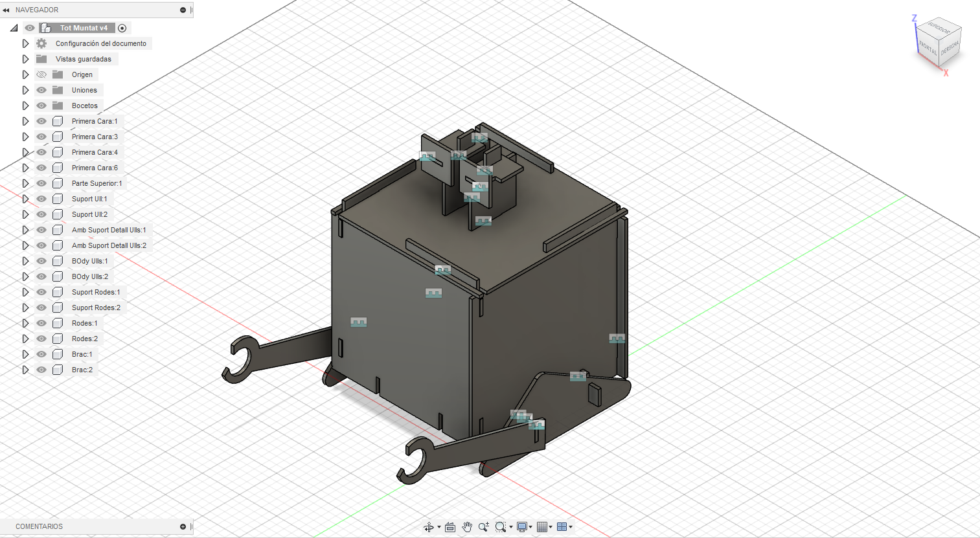Viewport: 980px width, 538px height.
Task: Expand the BOdy Ulls:1 node
Action: [25, 261]
